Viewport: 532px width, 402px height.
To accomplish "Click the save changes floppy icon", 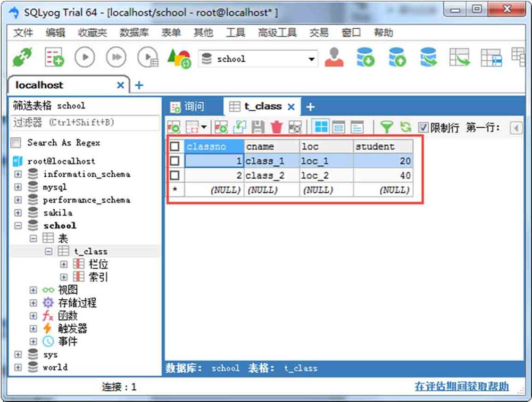I will coord(258,127).
